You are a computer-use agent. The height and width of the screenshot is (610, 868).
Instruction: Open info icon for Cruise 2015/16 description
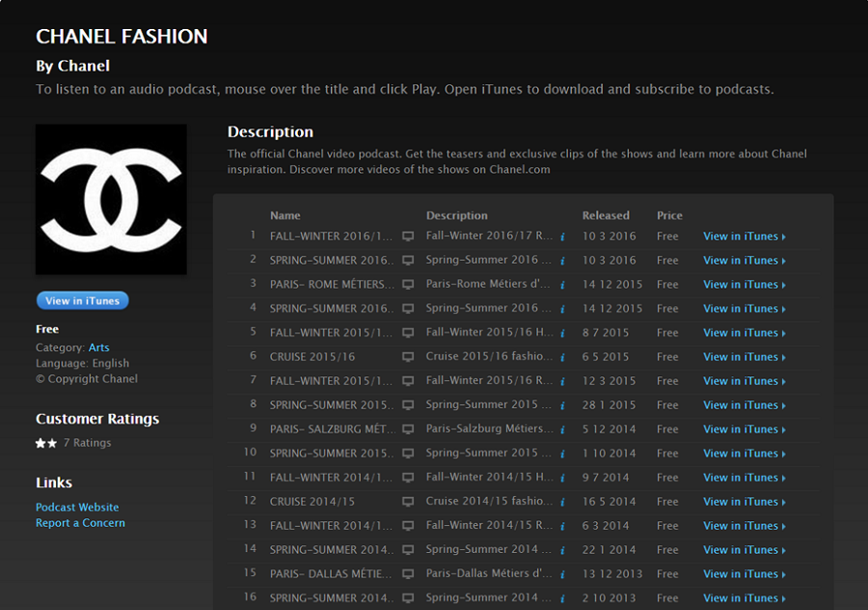[562, 358]
